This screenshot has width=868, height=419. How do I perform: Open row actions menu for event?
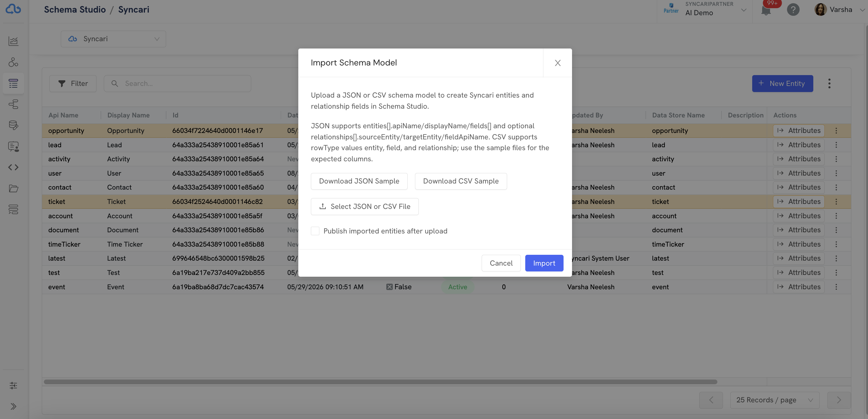coord(836,287)
